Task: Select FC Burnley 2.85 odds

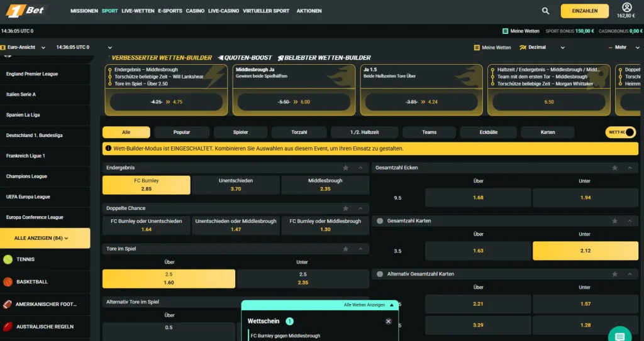Action: pyautogui.click(x=146, y=185)
